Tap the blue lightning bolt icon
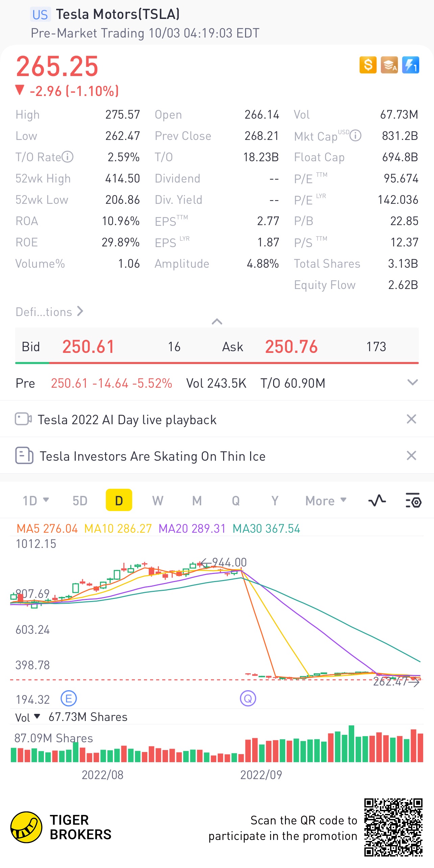Screen dimensions: 434x868 (x=410, y=65)
